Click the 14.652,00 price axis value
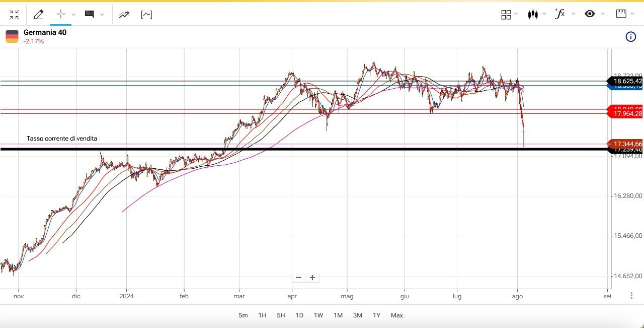Screen dimensions: 644x328 tap(628, 276)
